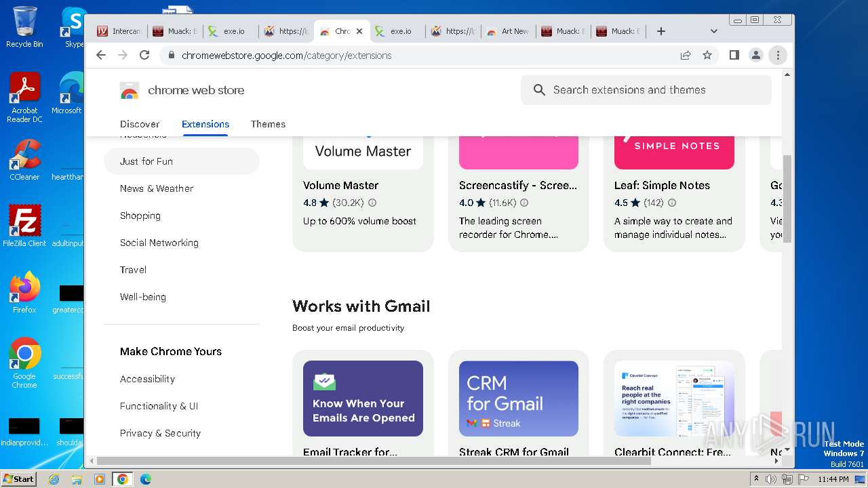Open the Shopping category
868x488 pixels.
pyautogui.click(x=140, y=216)
